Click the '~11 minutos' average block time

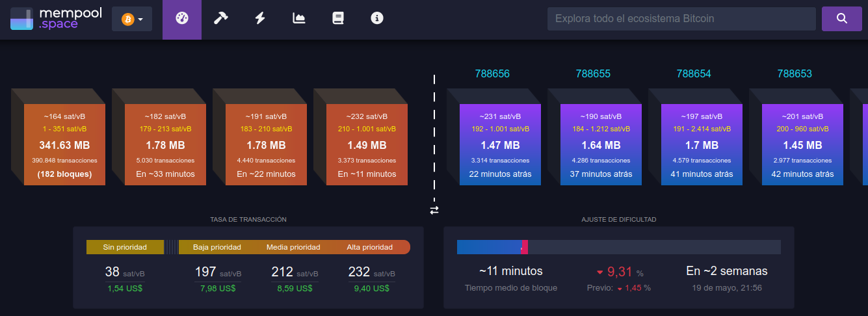point(511,271)
